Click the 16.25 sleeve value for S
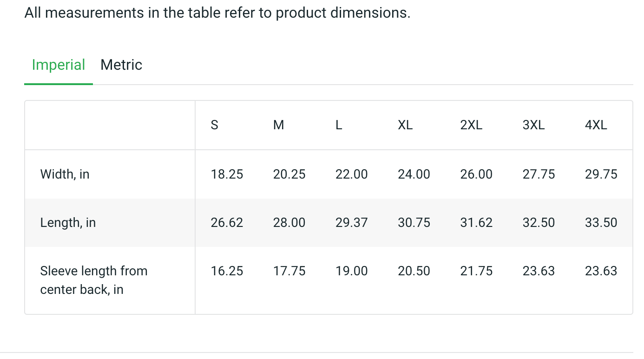 227,271
